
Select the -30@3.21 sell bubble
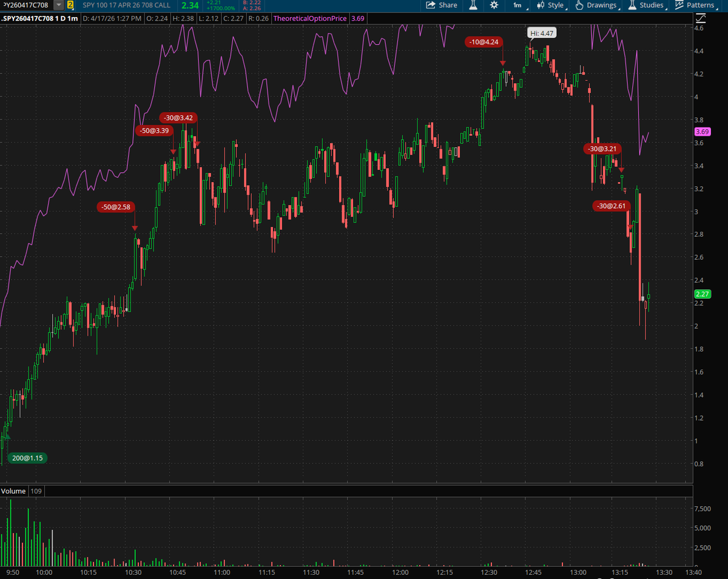(x=602, y=148)
